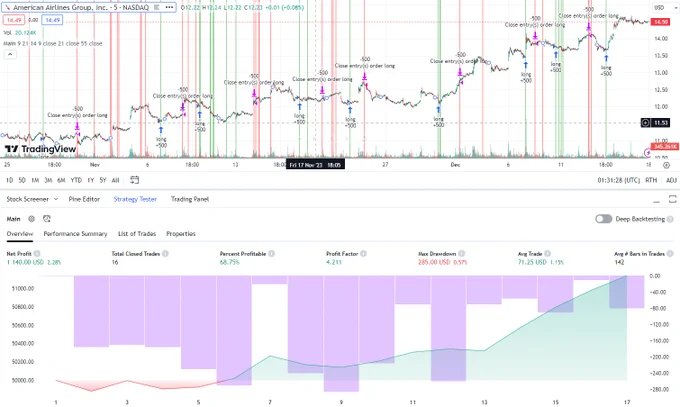Click info icon beside Max Drawdown
Viewport: 680px width, 407px height.
[x=461, y=253]
